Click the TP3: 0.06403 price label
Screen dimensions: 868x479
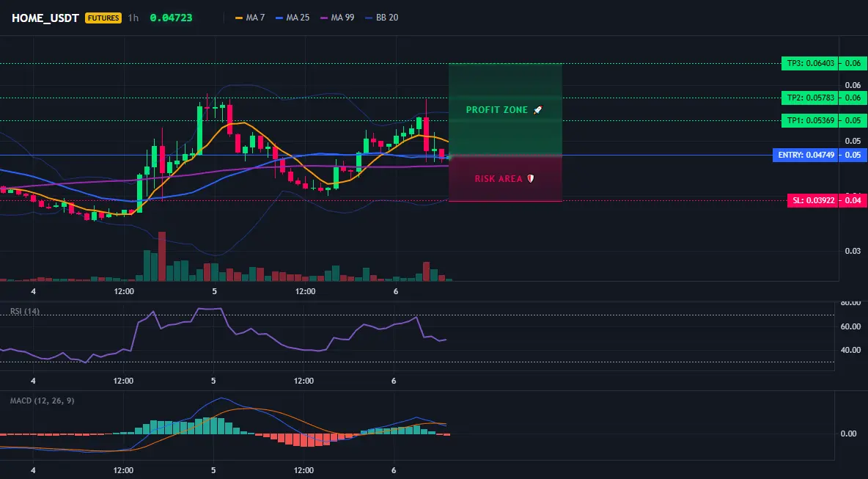click(809, 64)
